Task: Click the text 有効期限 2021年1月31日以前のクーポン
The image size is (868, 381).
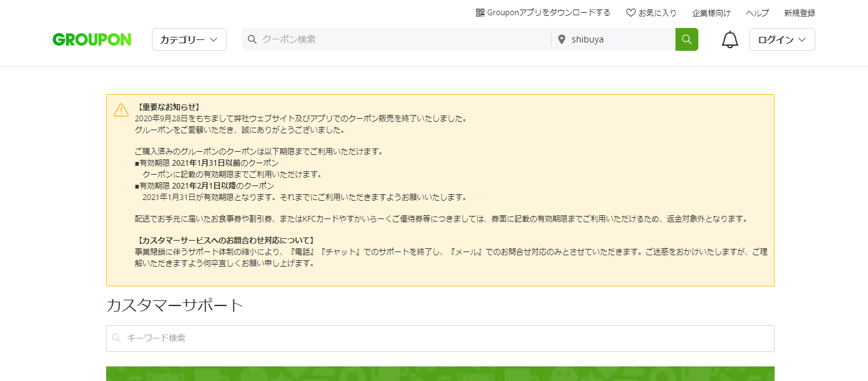Action: pyautogui.click(x=208, y=163)
